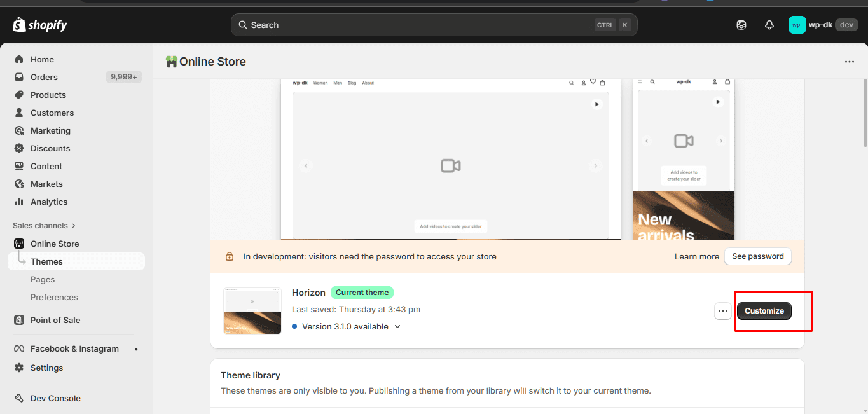Click the next-slide arrow in the desktop preview
The width and height of the screenshot is (868, 414).
point(596,165)
